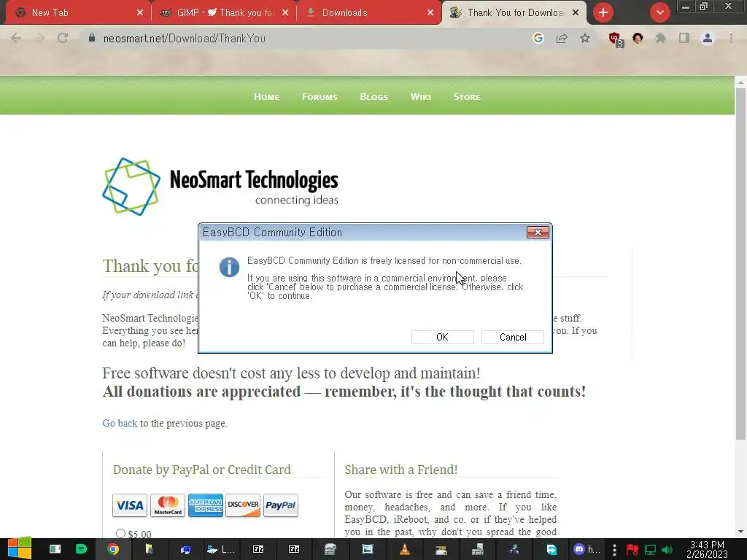Image resolution: width=747 pixels, height=560 pixels.
Task: Open the Wiki navigation link
Action: (421, 97)
